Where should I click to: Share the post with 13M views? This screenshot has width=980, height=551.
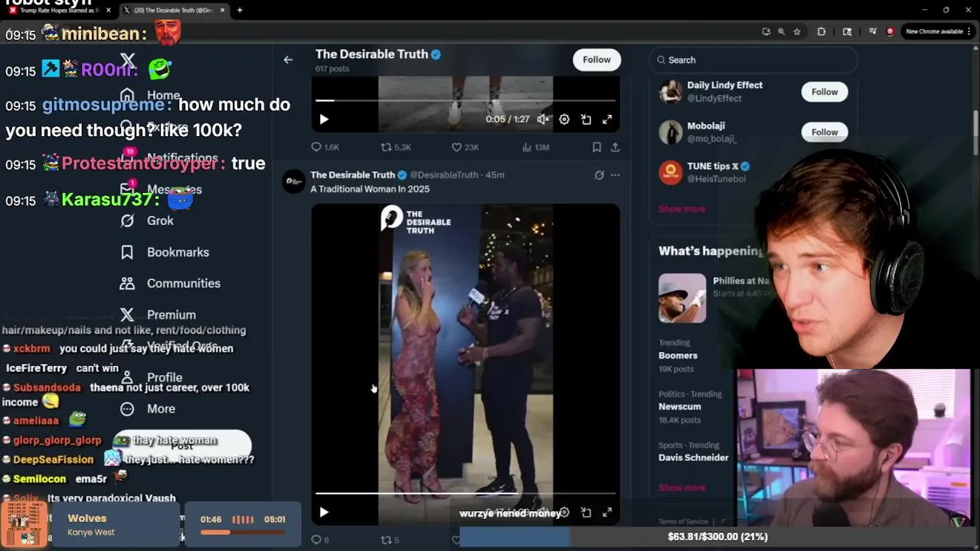[615, 147]
